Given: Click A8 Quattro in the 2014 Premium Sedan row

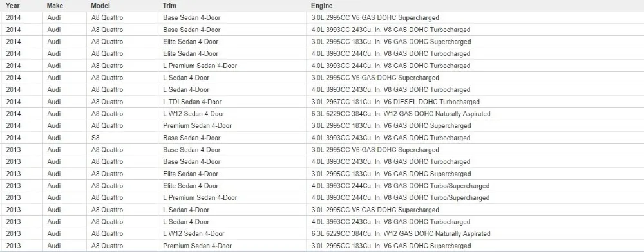Looking at the screenshot, I should [107, 126].
